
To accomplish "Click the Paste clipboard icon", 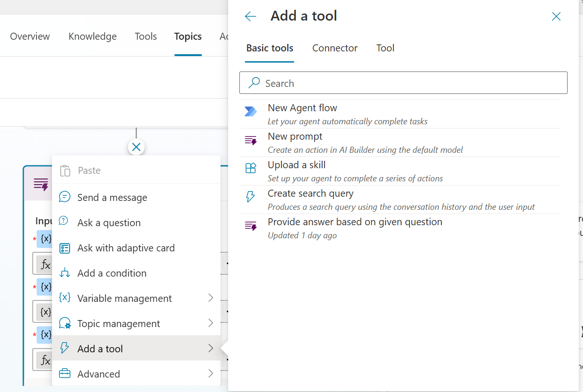I will tap(65, 171).
